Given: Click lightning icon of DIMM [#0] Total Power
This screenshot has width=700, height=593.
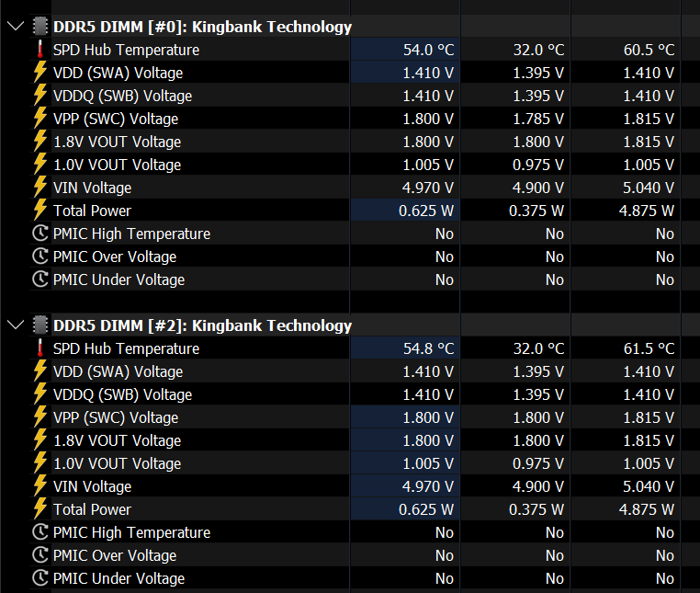Looking at the screenshot, I should (40, 211).
